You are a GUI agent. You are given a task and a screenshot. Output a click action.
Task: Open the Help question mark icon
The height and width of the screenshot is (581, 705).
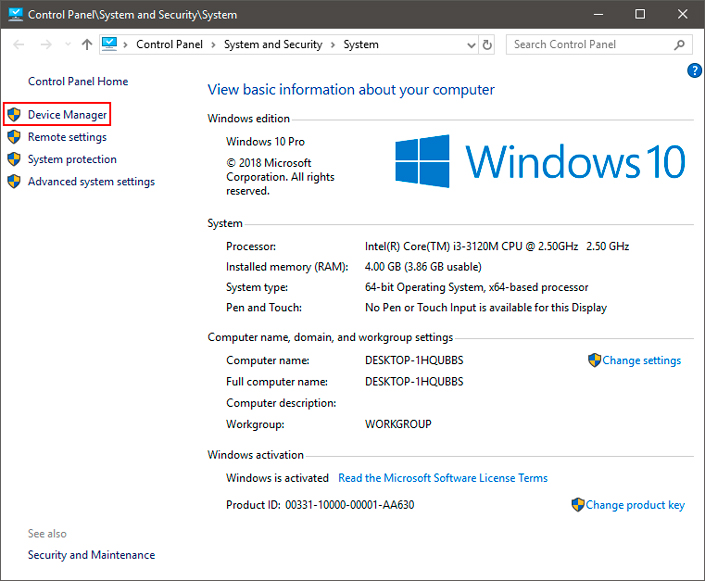point(694,71)
